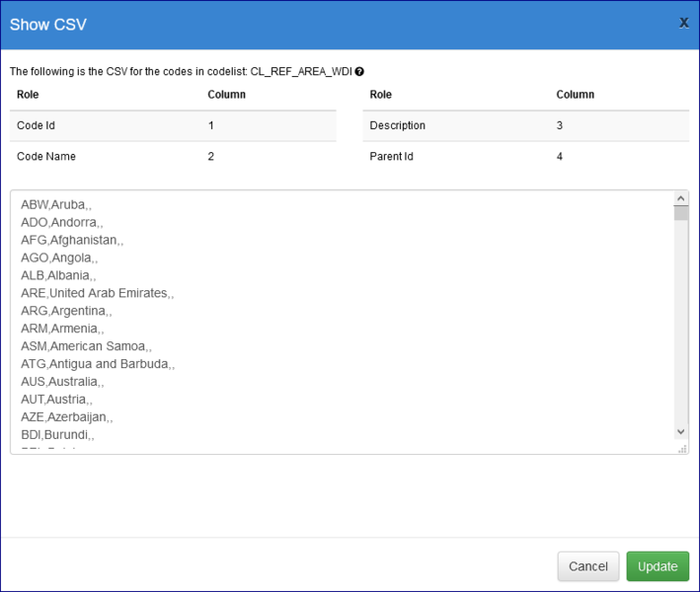This screenshot has width=700, height=592.
Task: Click the Antigua and Barbuda CSV line
Action: [x=97, y=364]
